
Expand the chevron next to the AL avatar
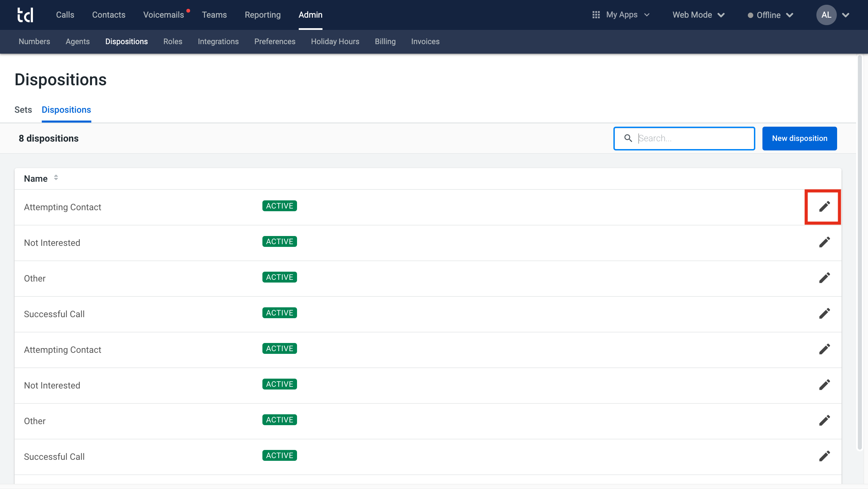click(846, 15)
